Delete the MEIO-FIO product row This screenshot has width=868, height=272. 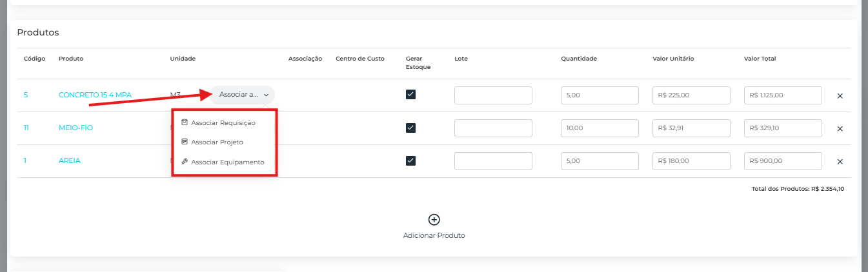coord(840,129)
